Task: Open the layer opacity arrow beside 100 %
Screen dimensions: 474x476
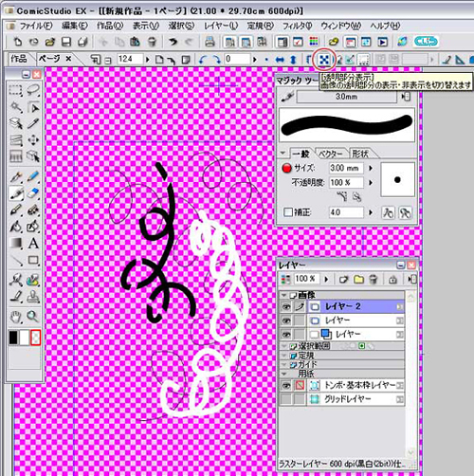Action: [x=326, y=279]
